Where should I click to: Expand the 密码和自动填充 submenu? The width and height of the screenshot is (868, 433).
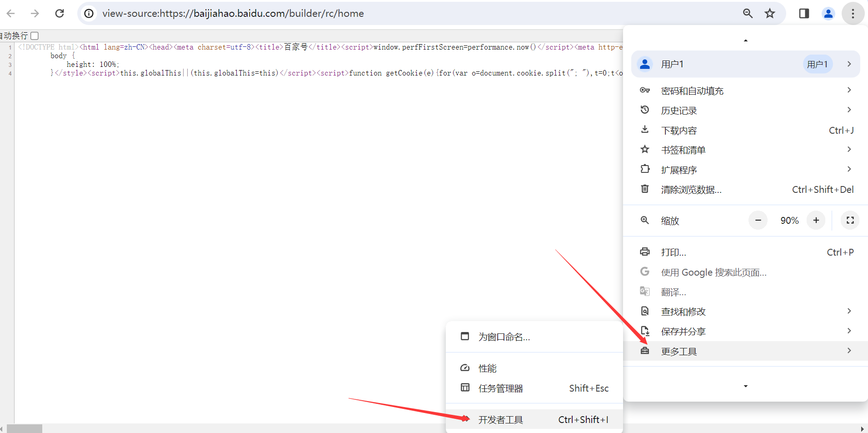(x=745, y=91)
